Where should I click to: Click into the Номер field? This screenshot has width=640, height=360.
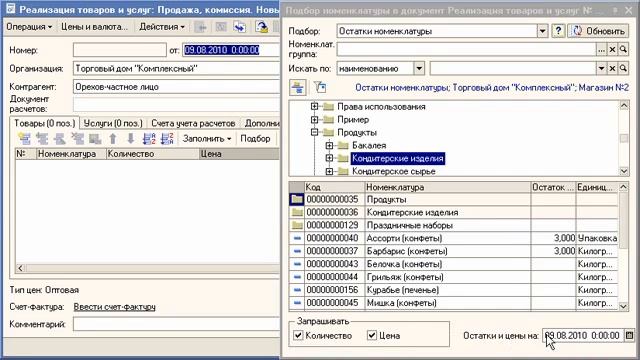(x=120, y=50)
